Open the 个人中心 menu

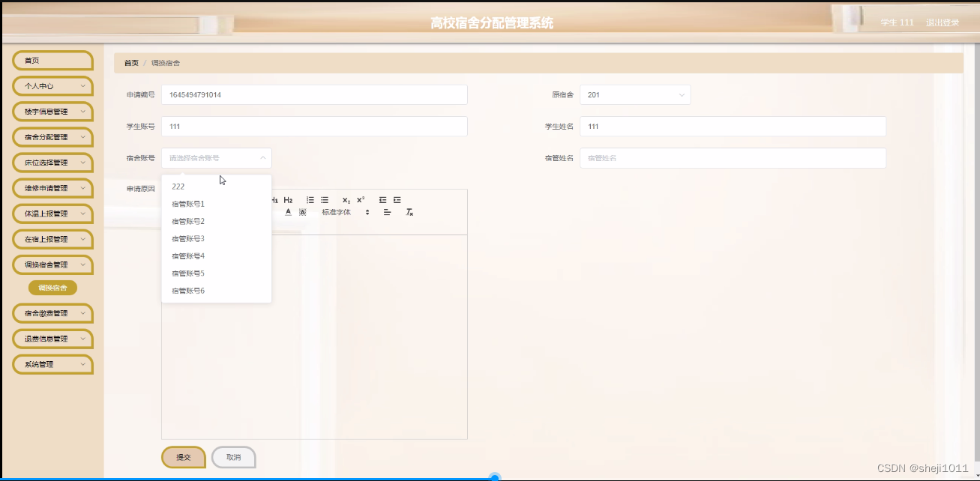(52, 86)
